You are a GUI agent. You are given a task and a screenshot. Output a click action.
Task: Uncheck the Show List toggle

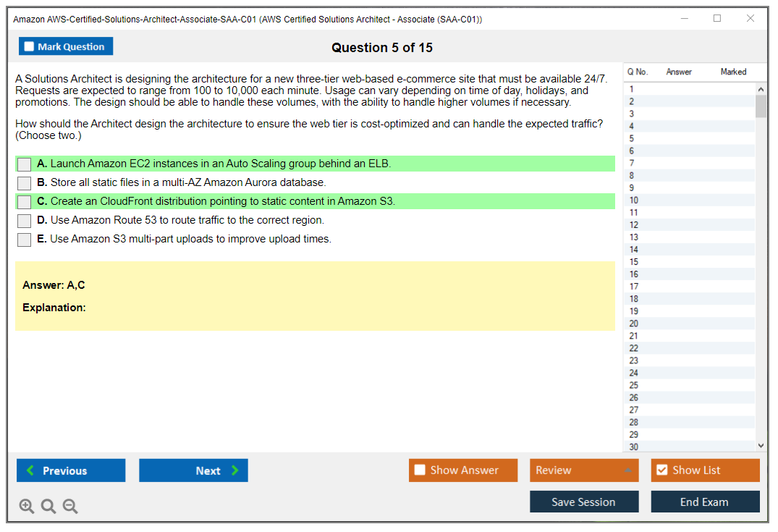point(661,470)
